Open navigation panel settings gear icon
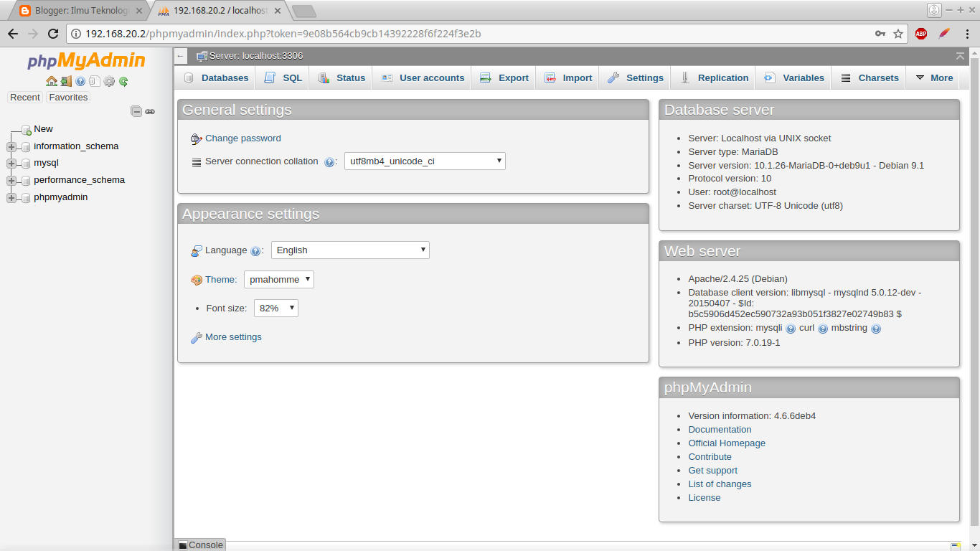Screen dimensions: 980x551 [x=109, y=81]
